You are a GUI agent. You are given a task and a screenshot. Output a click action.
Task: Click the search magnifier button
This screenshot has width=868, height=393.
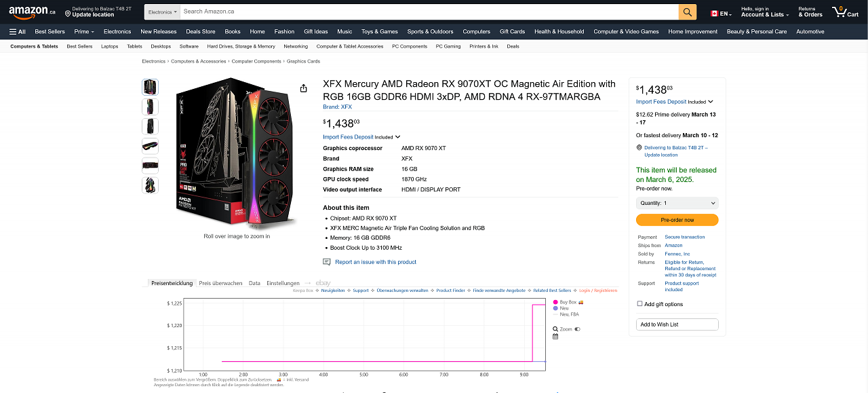click(x=688, y=12)
